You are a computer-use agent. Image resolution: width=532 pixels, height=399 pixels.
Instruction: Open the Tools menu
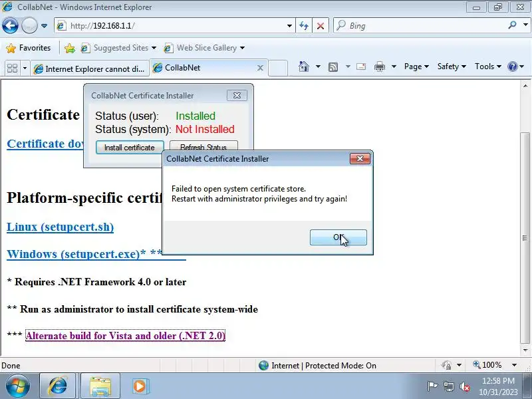pos(488,66)
